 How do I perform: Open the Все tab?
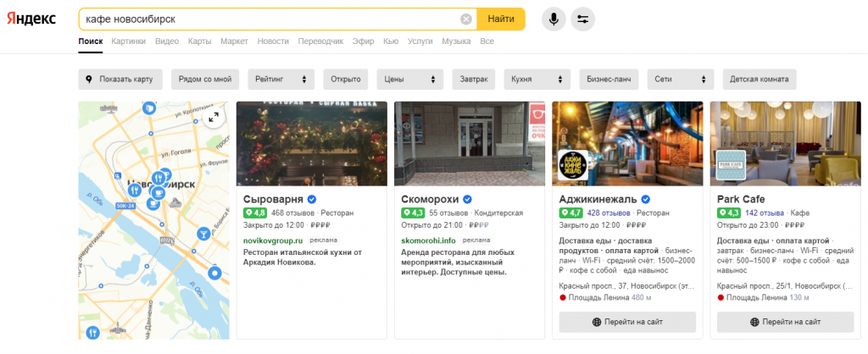pyautogui.click(x=487, y=41)
